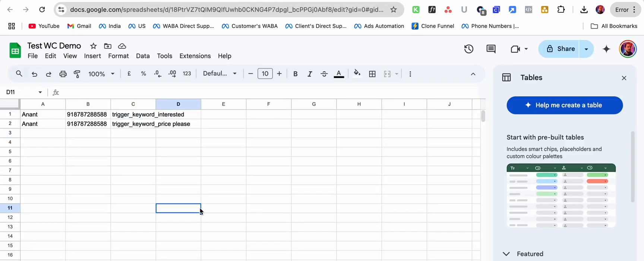The image size is (644, 261).
Task: Open more toolbar options three dots
Action: pos(410,74)
